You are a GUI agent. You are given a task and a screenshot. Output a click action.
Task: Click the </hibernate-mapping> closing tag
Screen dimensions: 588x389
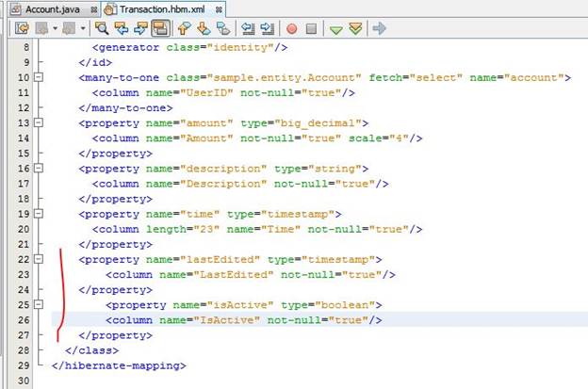click(x=119, y=365)
